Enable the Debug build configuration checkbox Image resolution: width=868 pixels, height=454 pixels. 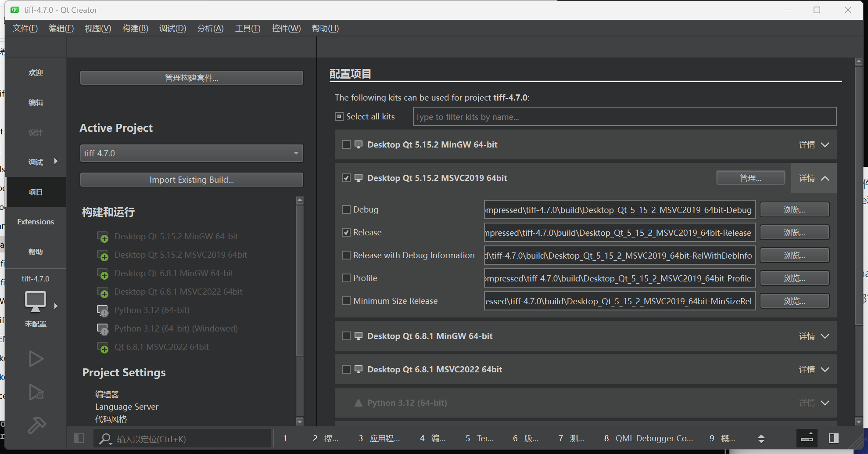click(346, 209)
